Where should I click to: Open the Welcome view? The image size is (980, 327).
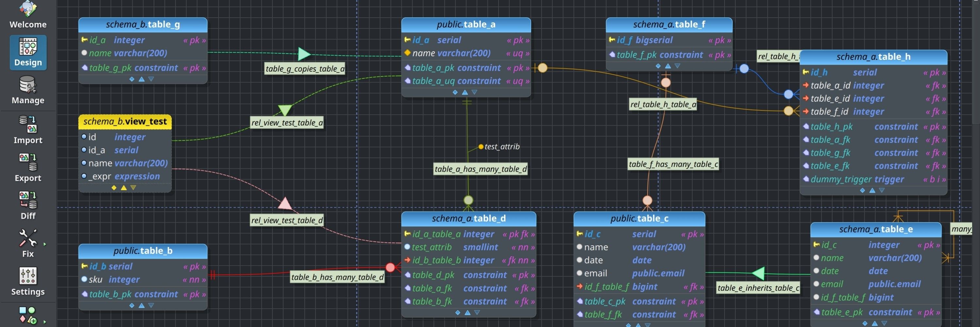coord(28,14)
